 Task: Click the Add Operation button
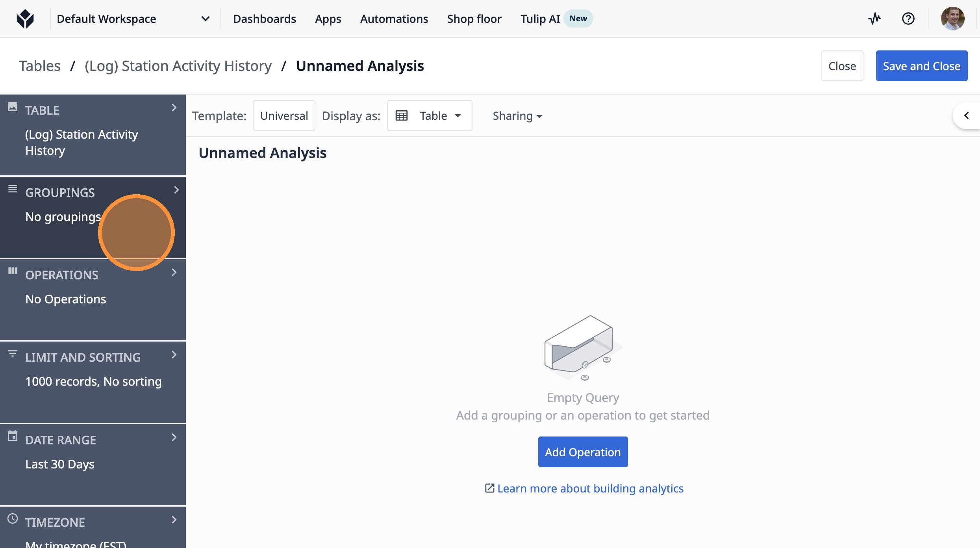tap(582, 452)
